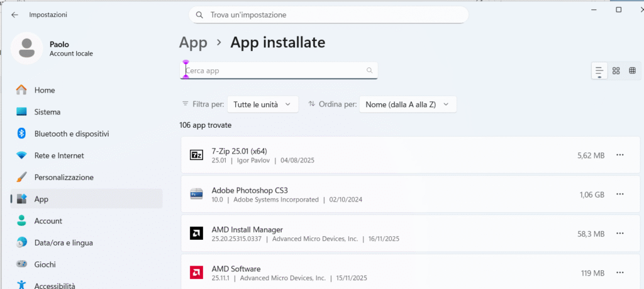Click the 7-Zip app icon
The height and width of the screenshot is (289, 644).
(196, 155)
